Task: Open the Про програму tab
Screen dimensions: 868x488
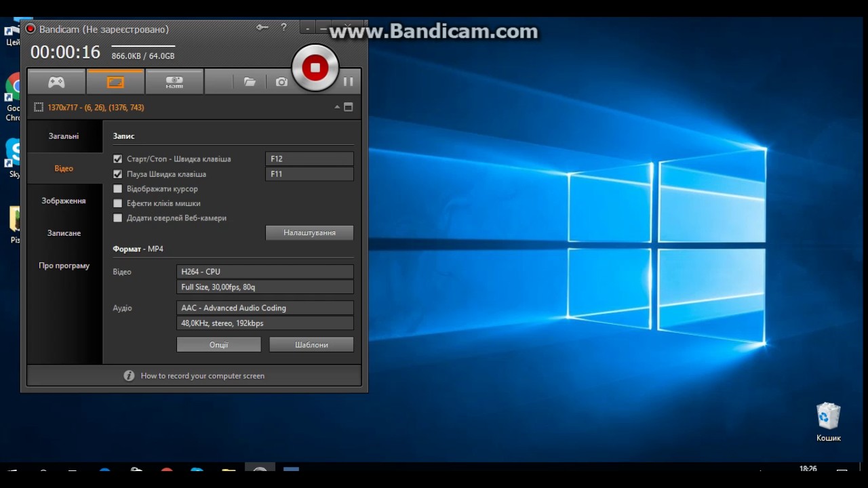Action: (64, 266)
